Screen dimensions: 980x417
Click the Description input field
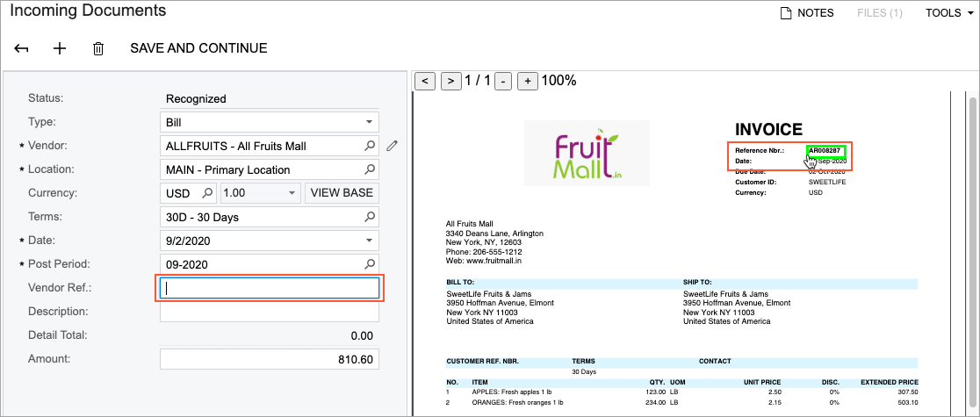tap(270, 312)
